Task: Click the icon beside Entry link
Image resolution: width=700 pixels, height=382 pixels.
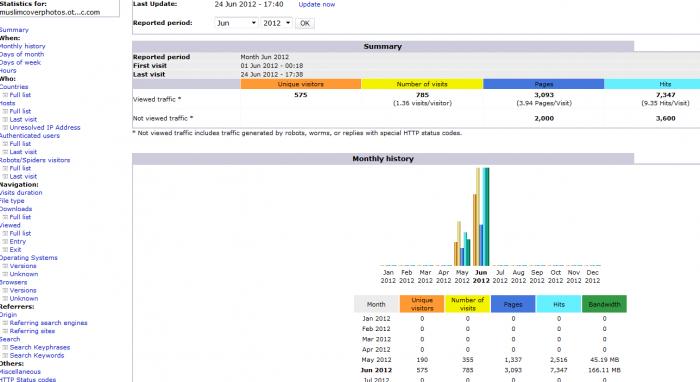Action: tap(5, 241)
